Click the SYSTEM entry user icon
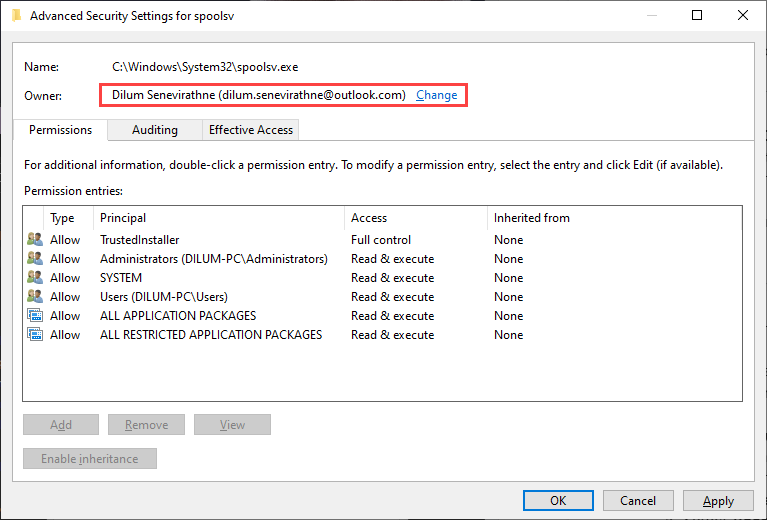This screenshot has width=767, height=520. [x=35, y=278]
